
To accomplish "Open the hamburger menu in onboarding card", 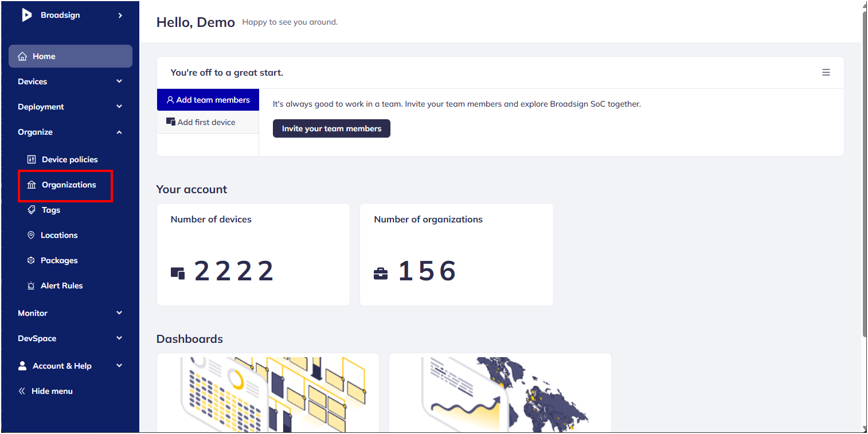I will click(826, 72).
